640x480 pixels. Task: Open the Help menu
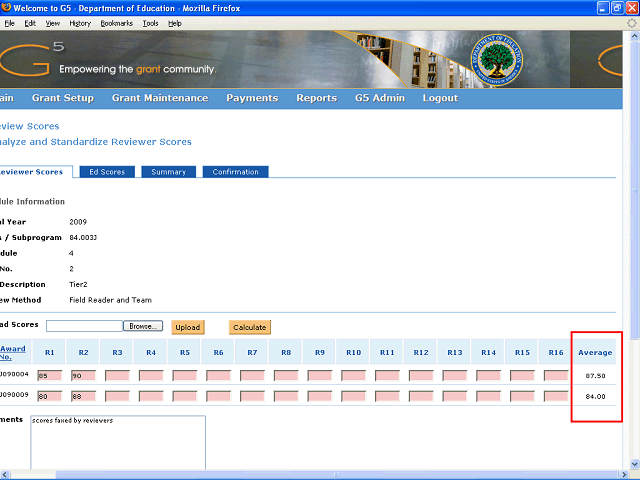point(175,23)
